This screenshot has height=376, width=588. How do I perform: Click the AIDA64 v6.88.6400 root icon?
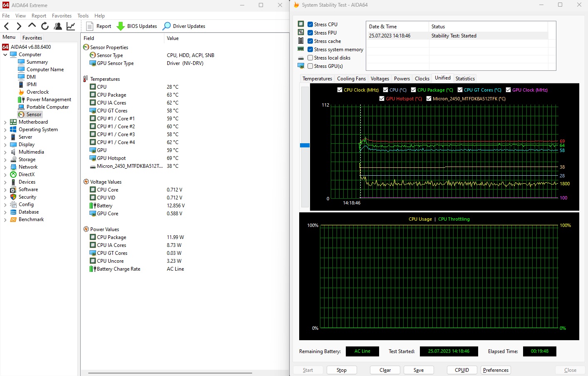tap(5, 47)
